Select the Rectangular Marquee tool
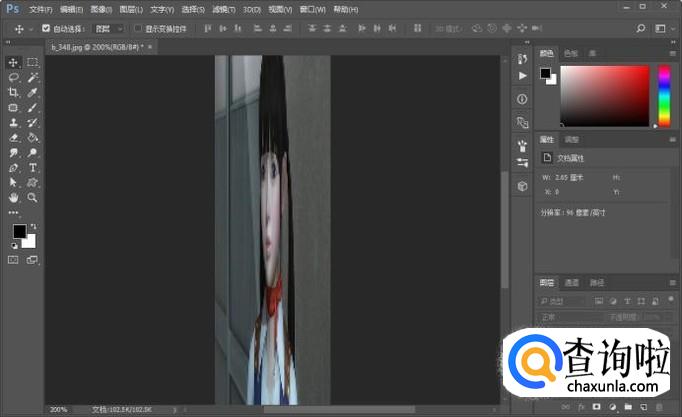The image size is (682, 417). click(x=32, y=62)
